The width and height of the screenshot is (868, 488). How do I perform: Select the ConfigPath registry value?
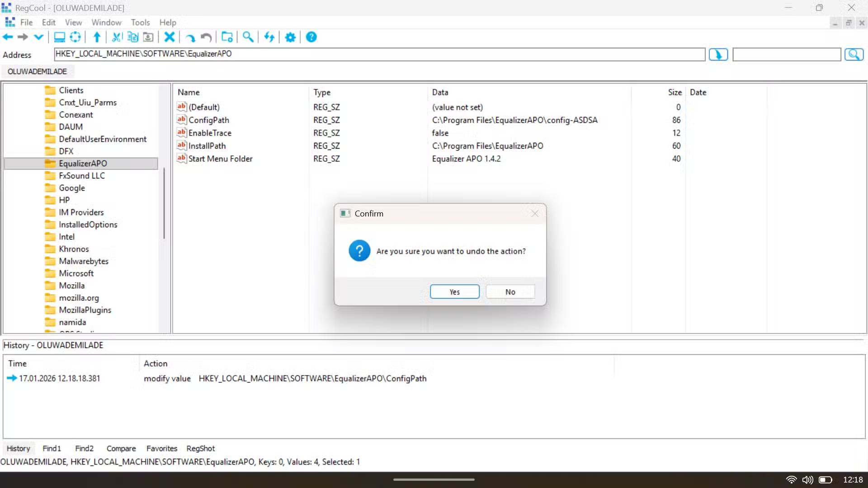tap(208, 120)
